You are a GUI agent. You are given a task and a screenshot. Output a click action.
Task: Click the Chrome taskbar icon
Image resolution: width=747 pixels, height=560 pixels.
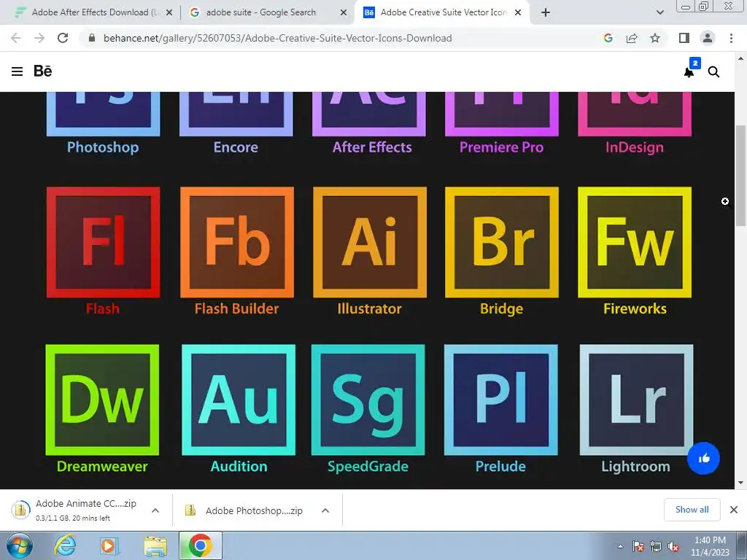pos(201,545)
